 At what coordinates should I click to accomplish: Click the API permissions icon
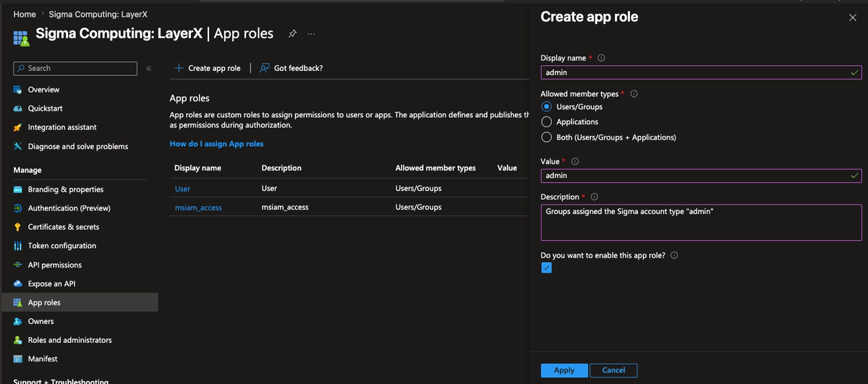[18, 265]
